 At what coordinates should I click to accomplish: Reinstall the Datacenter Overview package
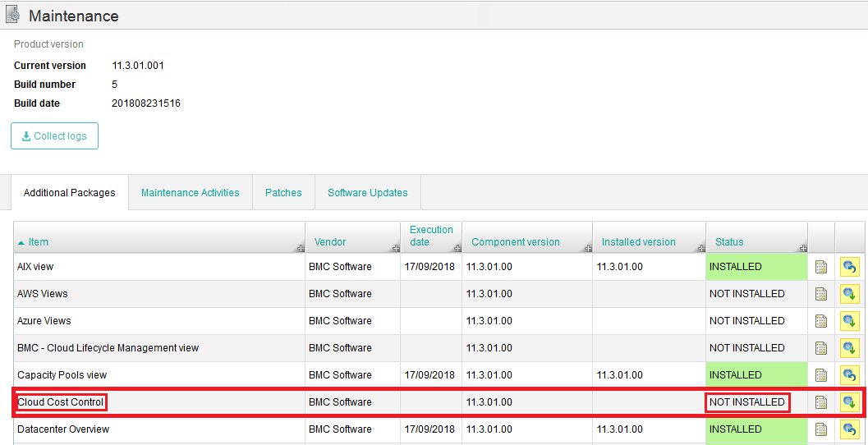tap(849, 429)
